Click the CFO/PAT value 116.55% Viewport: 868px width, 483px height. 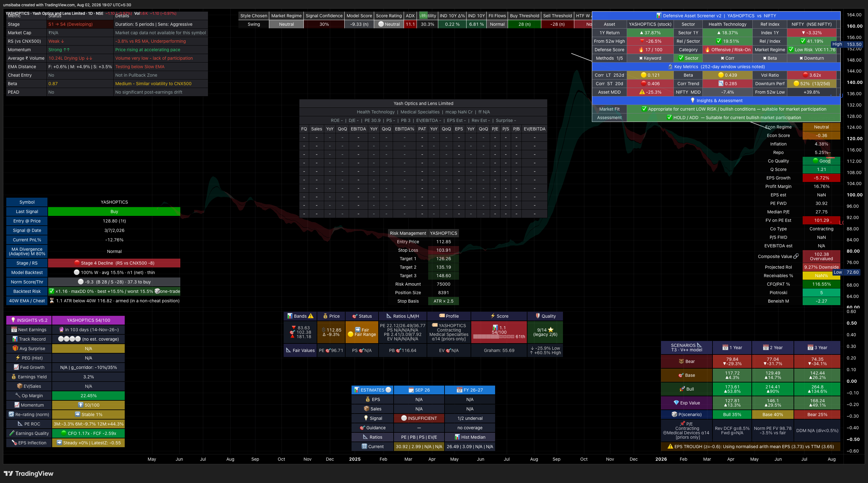[x=822, y=284]
